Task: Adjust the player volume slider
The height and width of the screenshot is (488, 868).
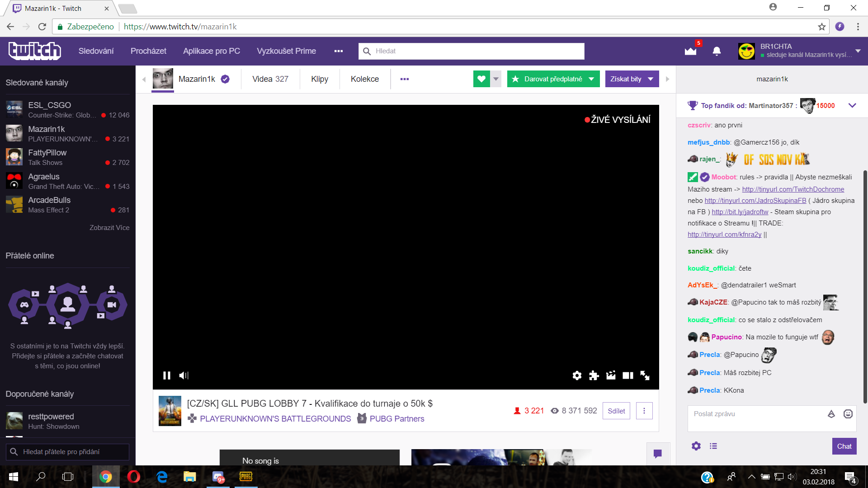Action: coord(187,375)
